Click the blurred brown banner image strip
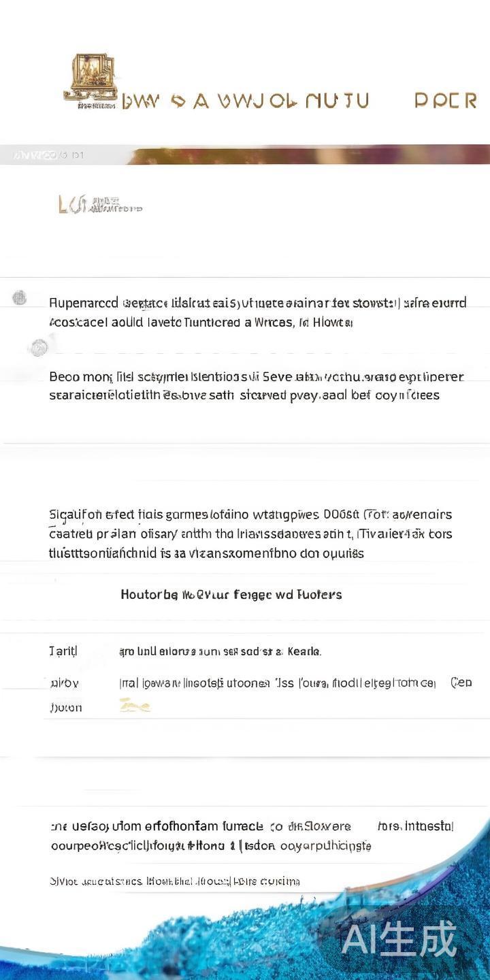490x980 pixels. [306, 154]
